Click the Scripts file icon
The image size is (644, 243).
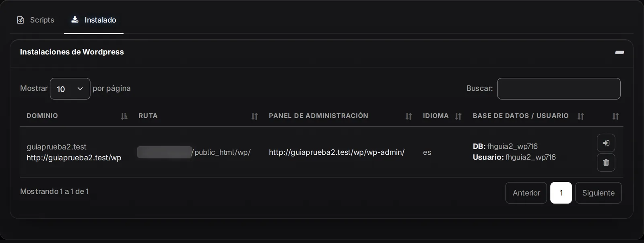(21, 20)
